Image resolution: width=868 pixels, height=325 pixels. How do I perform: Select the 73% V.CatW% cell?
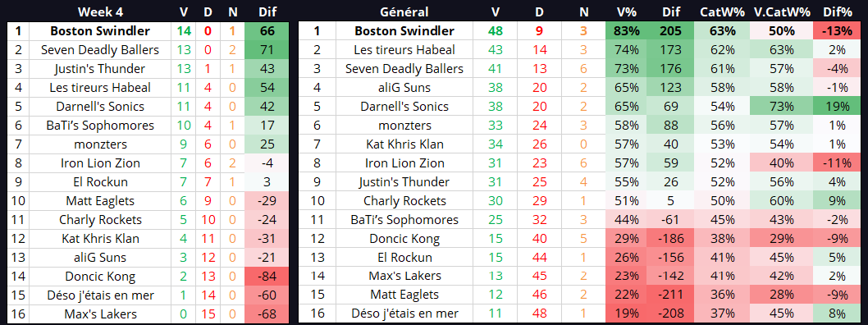(782, 107)
